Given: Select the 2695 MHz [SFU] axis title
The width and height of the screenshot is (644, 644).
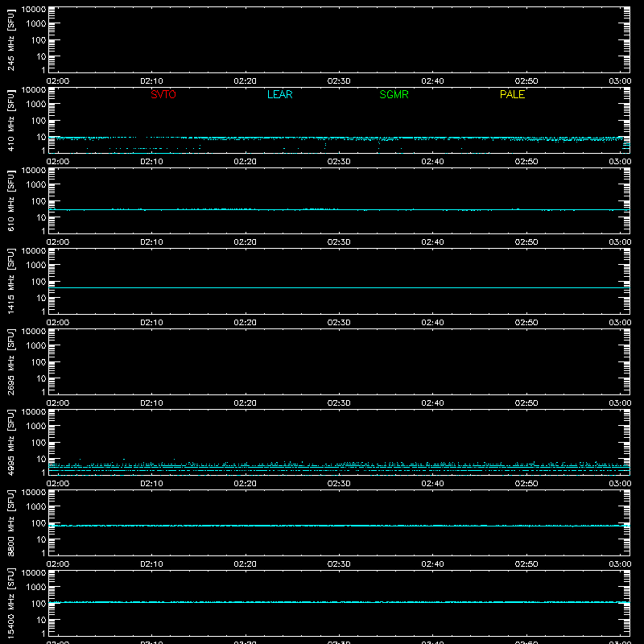Looking at the screenshot, I should coord(10,361).
